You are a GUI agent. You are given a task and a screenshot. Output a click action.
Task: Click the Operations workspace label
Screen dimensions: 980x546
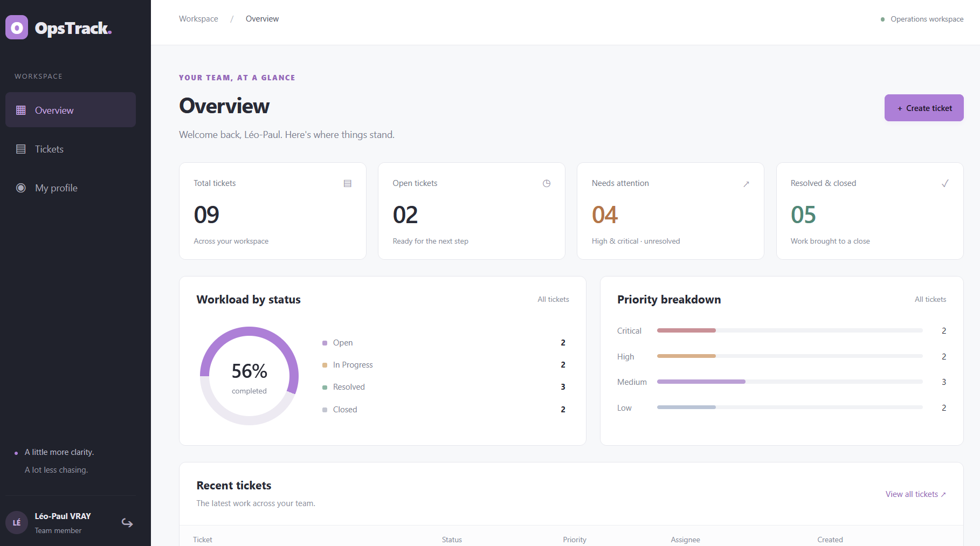(927, 19)
